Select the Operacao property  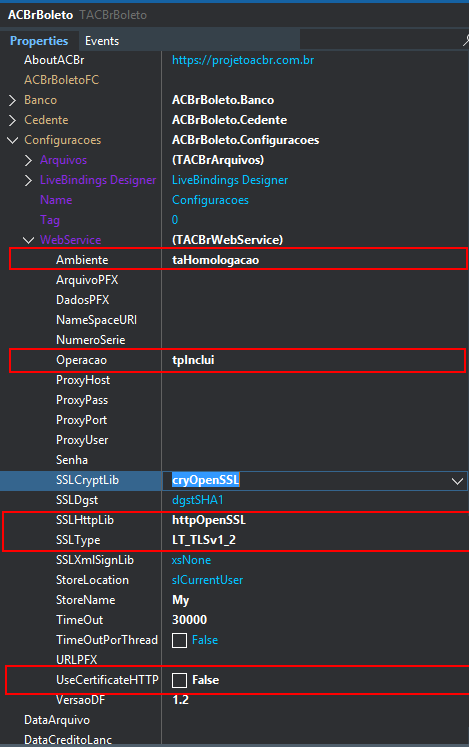(82, 360)
